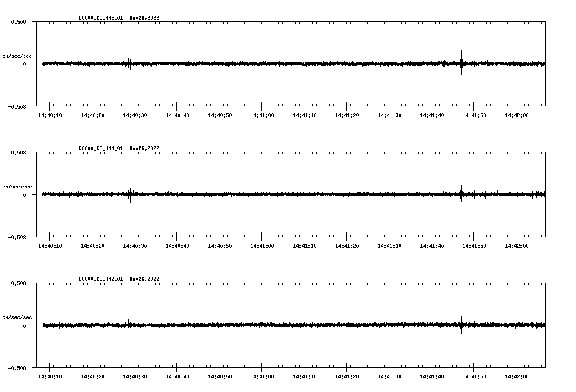The height and width of the screenshot is (392, 576).
Task: Click the Q0000_CI_HNE_01 channel title
Action: [101, 18]
